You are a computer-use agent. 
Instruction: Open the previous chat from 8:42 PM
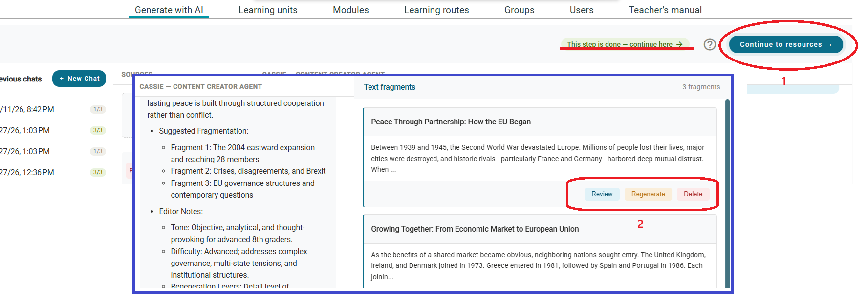pos(53,110)
